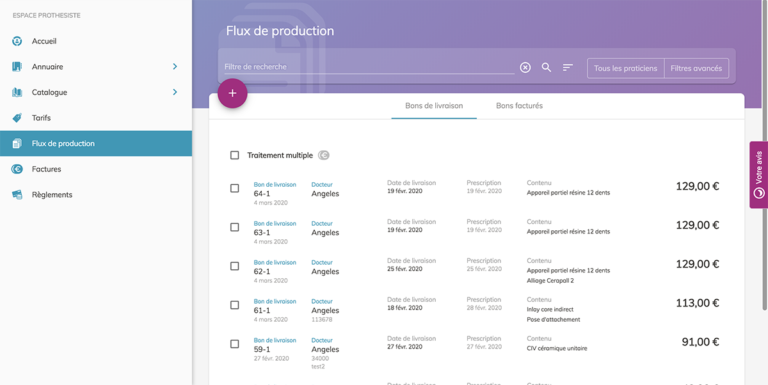Open the Bon de livraison link for 64-1

click(x=275, y=185)
